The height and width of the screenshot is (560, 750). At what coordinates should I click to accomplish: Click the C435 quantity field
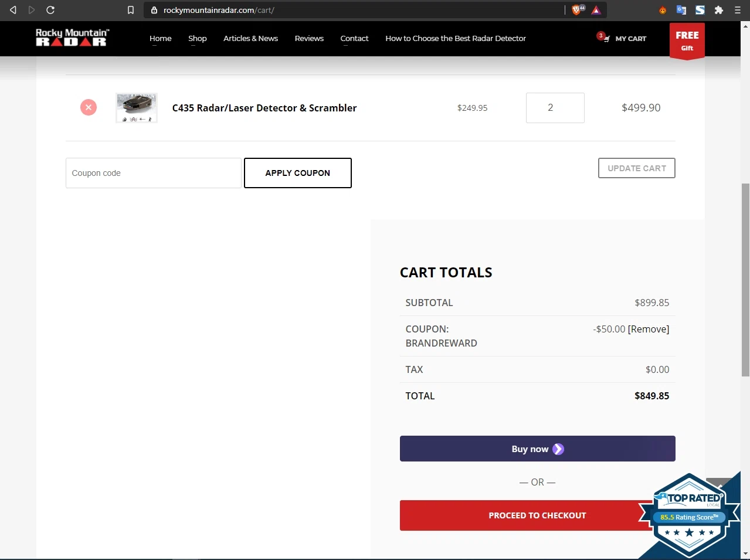tap(555, 108)
